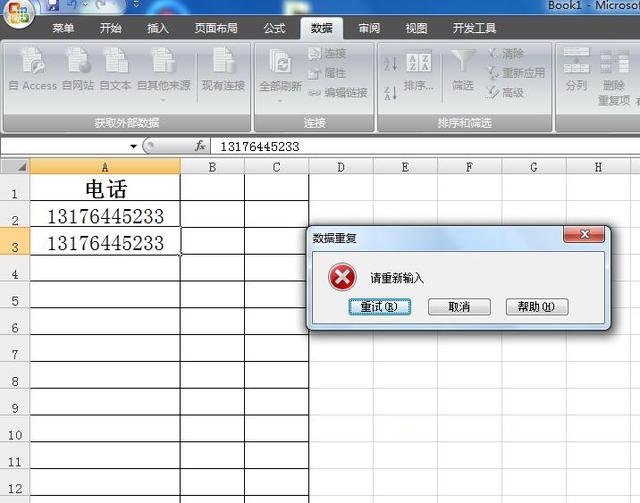Select row 7 header
Image resolution: width=640 pixels, height=503 pixels.
click(x=15, y=349)
